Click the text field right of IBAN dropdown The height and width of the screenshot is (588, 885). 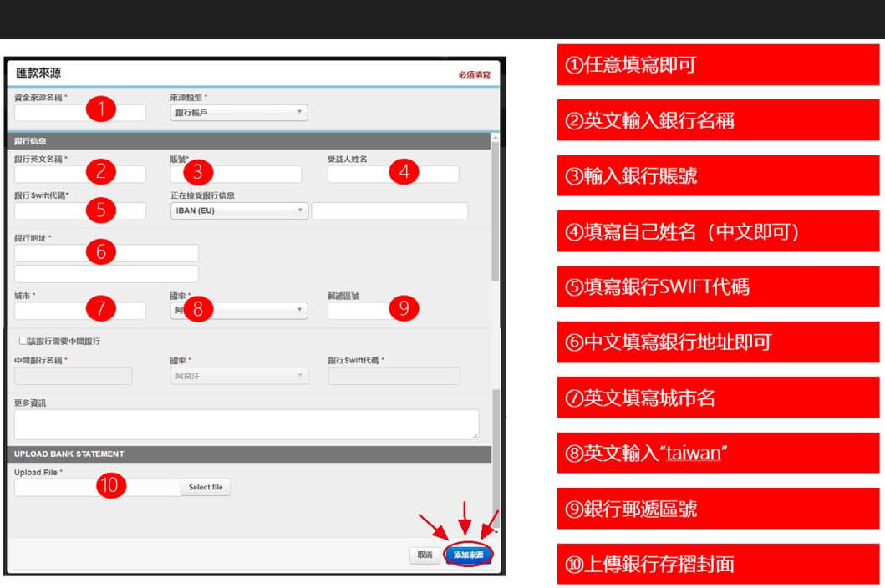[389, 211]
